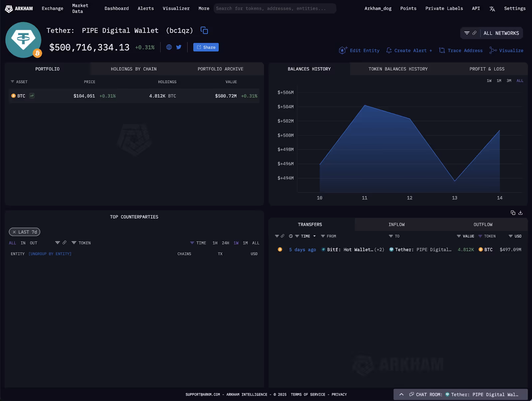Open the More menu
The width and height of the screenshot is (532, 401).
[204, 8]
